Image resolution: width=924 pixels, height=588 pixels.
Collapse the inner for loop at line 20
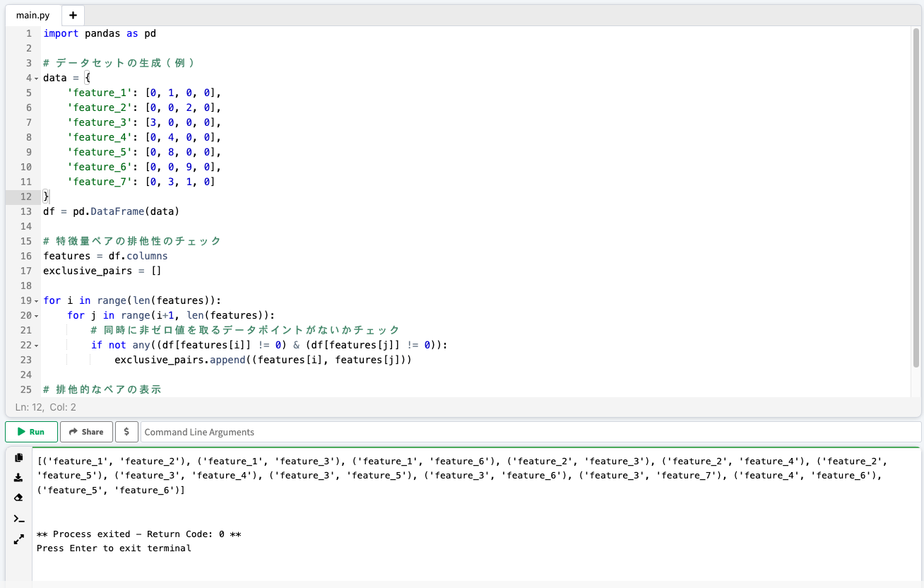36,315
